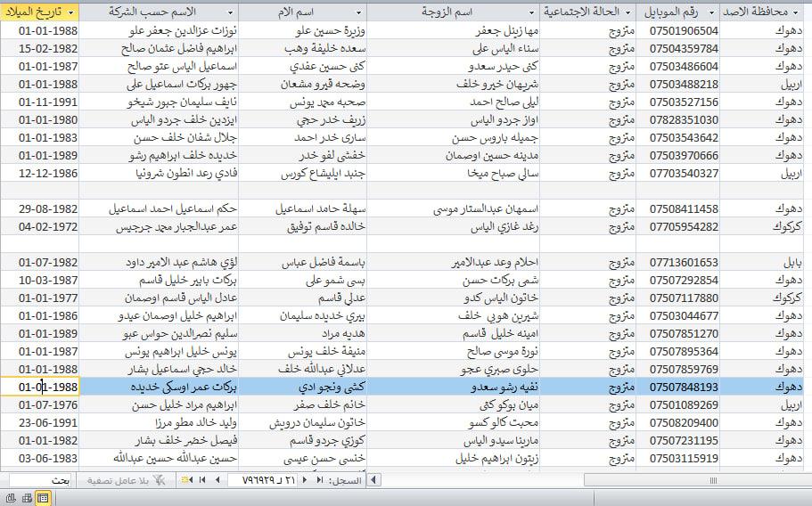Select the 'محافظة الاصد' column header
This screenshot has height=506, width=812.
767,12
